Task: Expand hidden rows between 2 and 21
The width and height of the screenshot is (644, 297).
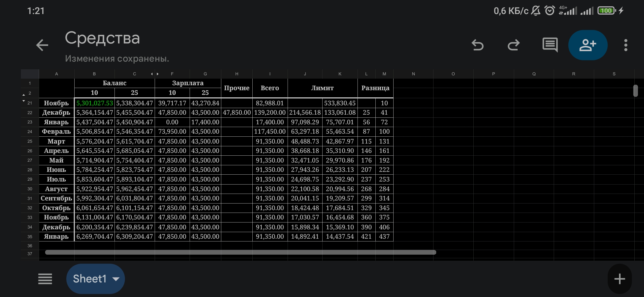Action: (x=24, y=98)
